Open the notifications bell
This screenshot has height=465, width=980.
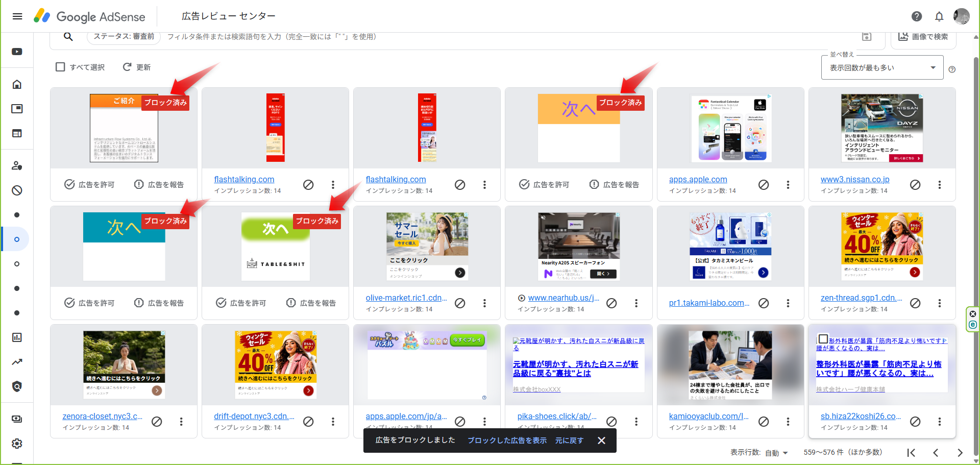[x=939, y=16]
